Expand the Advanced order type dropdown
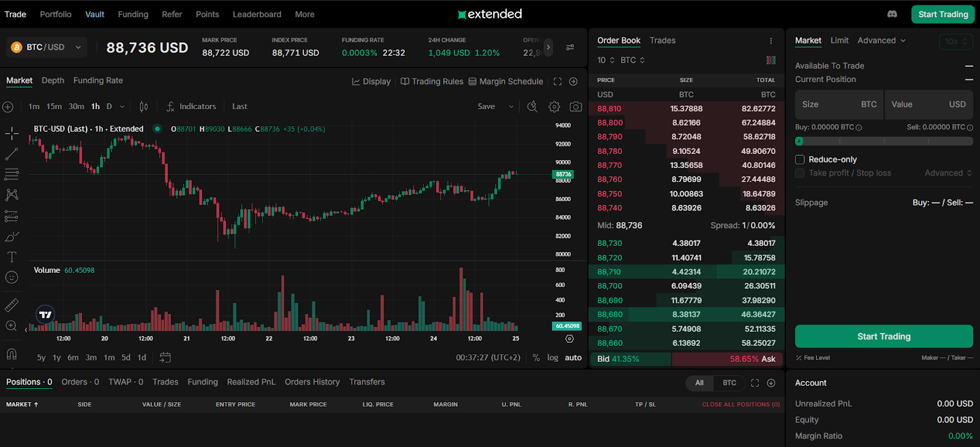The image size is (980, 447). pyautogui.click(x=881, y=40)
